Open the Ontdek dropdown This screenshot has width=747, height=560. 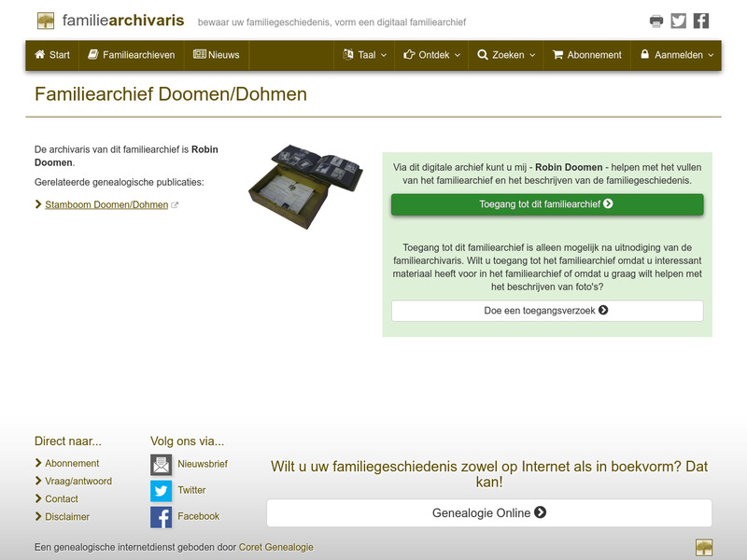pyautogui.click(x=431, y=55)
